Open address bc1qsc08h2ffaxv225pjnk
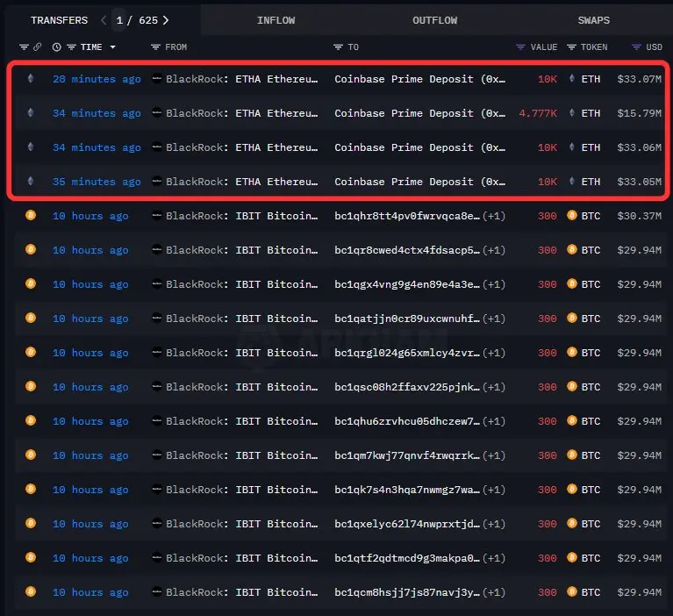This screenshot has width=673, height=616. pos(407,387)
